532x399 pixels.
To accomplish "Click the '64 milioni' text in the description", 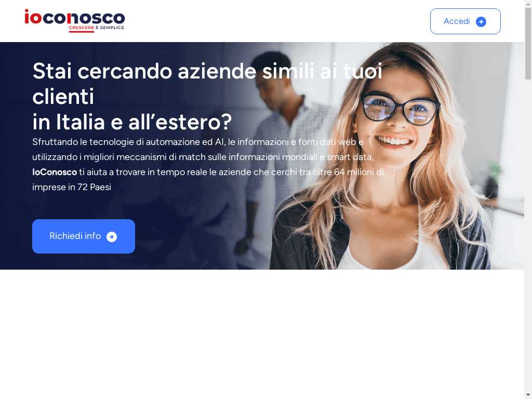I will 353,172.
